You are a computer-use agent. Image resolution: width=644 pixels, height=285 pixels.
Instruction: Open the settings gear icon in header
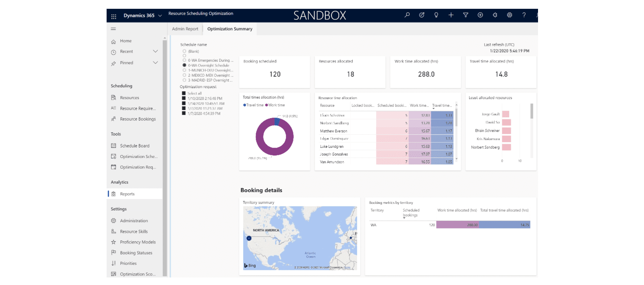pos(509,15)
